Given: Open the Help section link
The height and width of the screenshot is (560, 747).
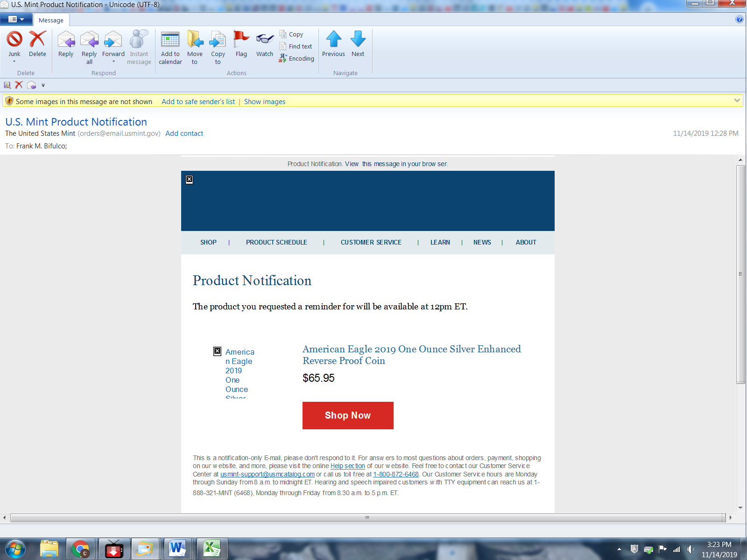Looking at the screenshot, I should [348, 466].
